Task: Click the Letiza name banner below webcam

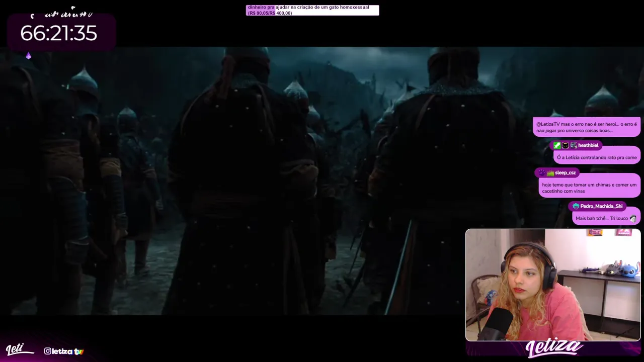Action: click(553, 348)
